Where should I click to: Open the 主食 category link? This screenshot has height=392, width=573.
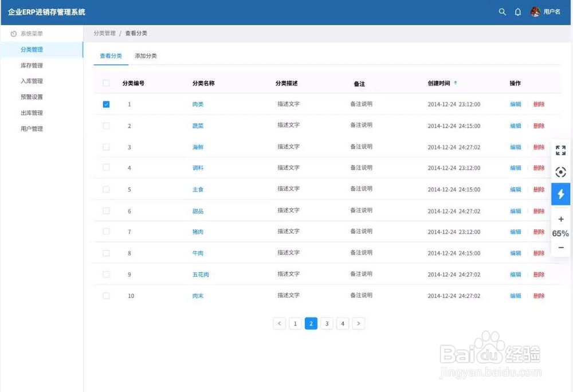coord(198,190)
